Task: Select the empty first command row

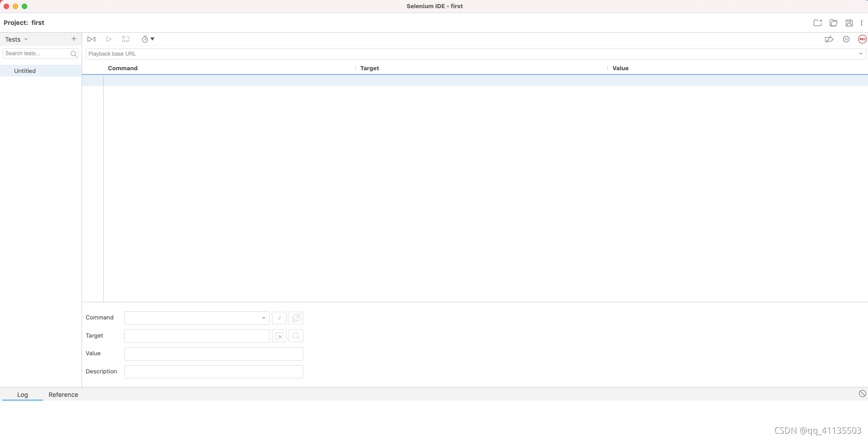Action: pos(475,80)
